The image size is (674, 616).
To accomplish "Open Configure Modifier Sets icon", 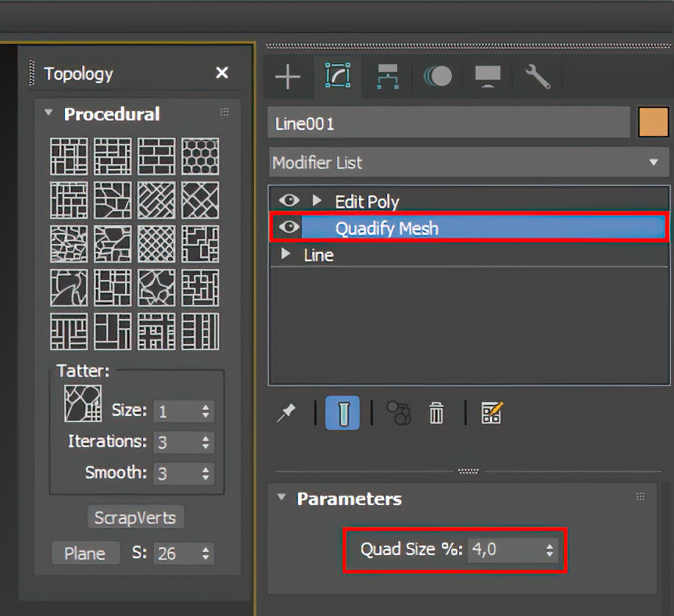I will pos(492,413).
